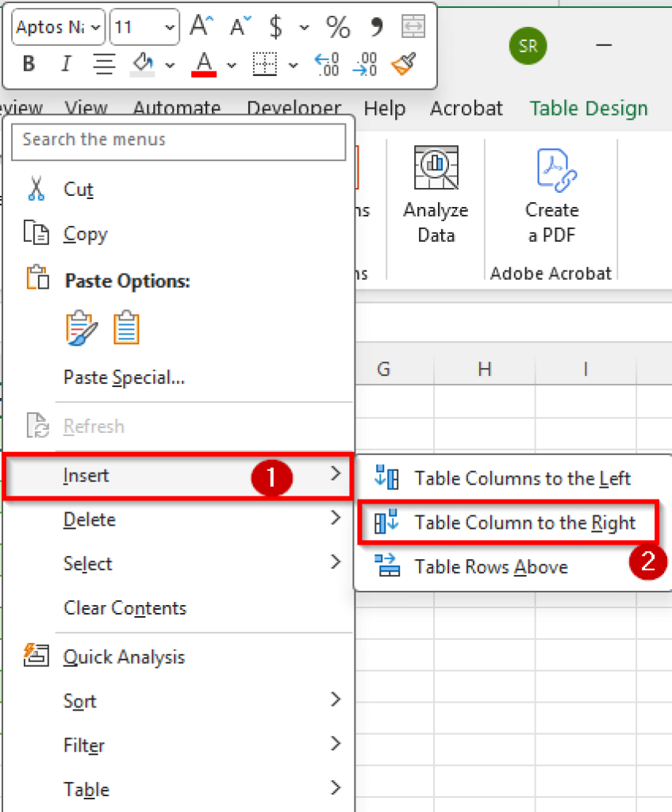The width and height of the screenshot is (672, 812).
Task: Expand the Sort submenu
Action: 79,701
